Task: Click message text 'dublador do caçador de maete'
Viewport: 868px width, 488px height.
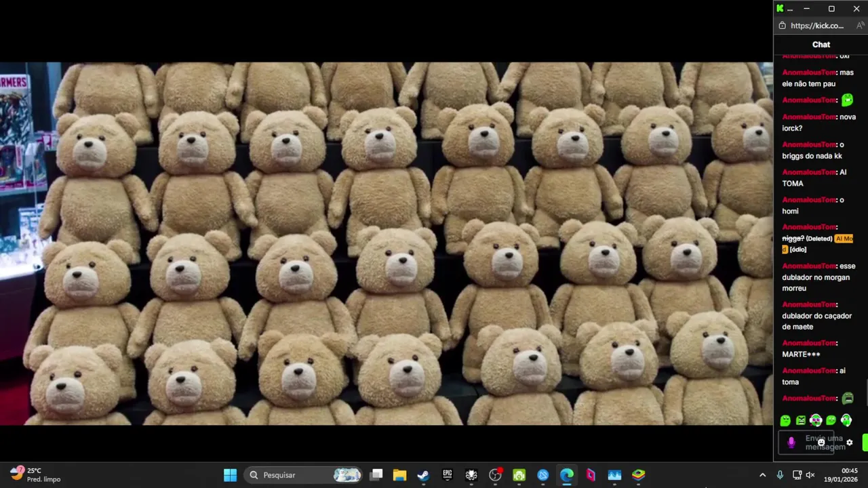Action: click(816, 321)
